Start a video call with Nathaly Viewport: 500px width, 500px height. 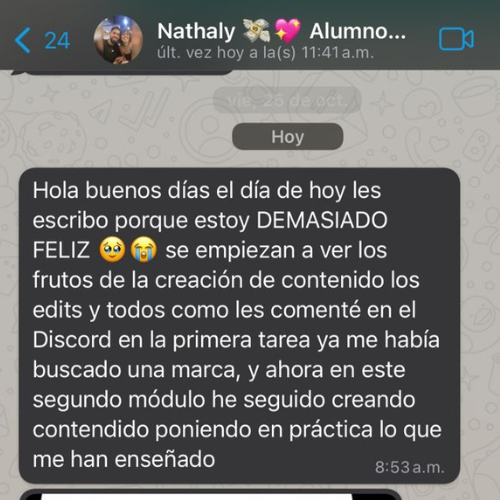click(456, 39)
